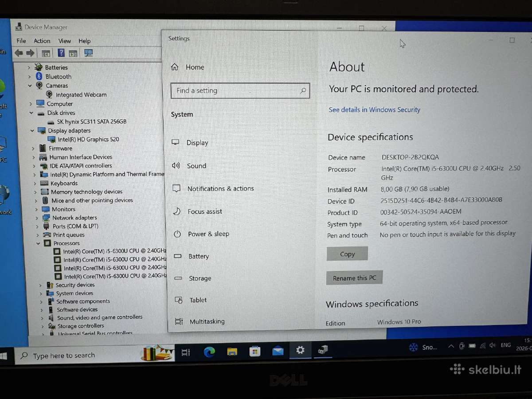Open the File menu in Device Manager
This screenshot has width=532, height=399.
pos(21,41)
